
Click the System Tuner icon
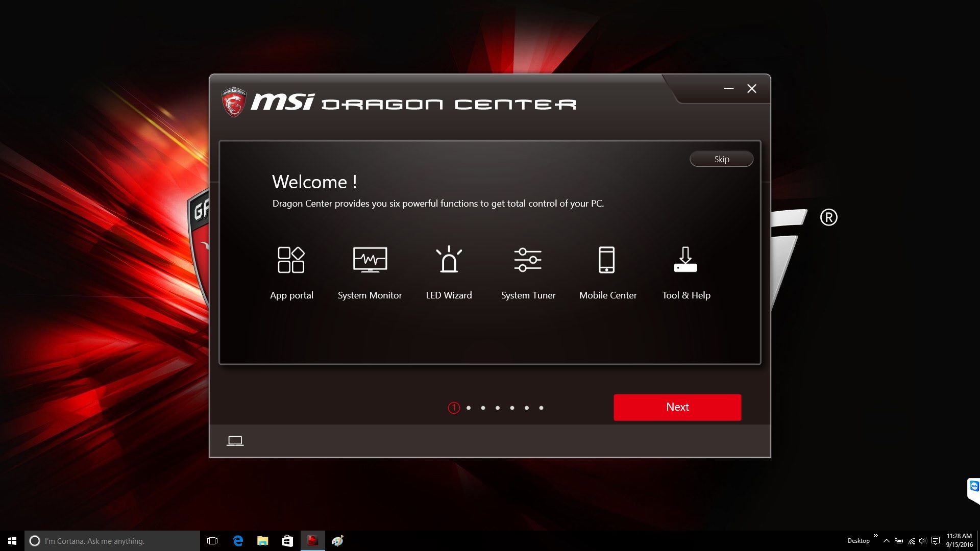[x=528, y=259]
